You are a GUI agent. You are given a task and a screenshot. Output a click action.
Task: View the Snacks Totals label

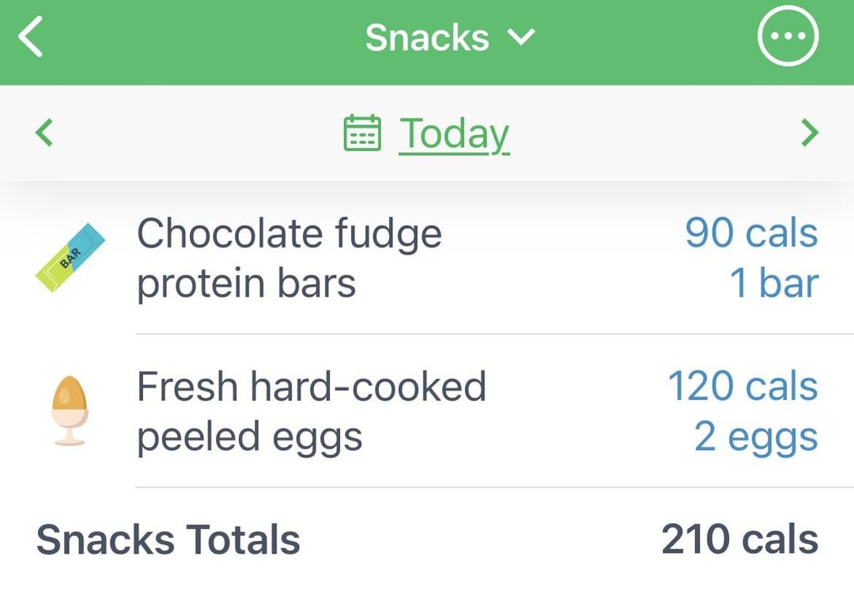[x=168, y=540]
